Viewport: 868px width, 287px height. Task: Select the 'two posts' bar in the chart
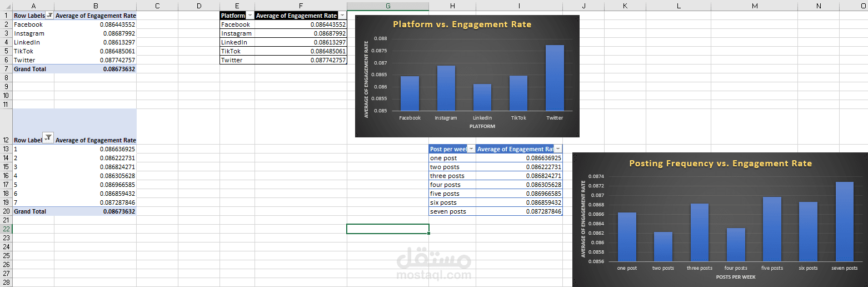click(664, 246)
